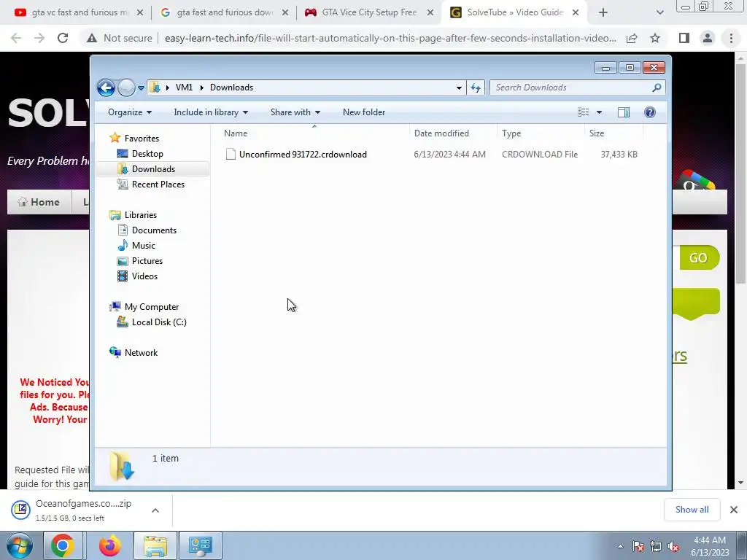Image resolution: width=747 pixels, height=560 pixels.
Task: Open Chrome profile icon
Action: [x=708, y=38]
